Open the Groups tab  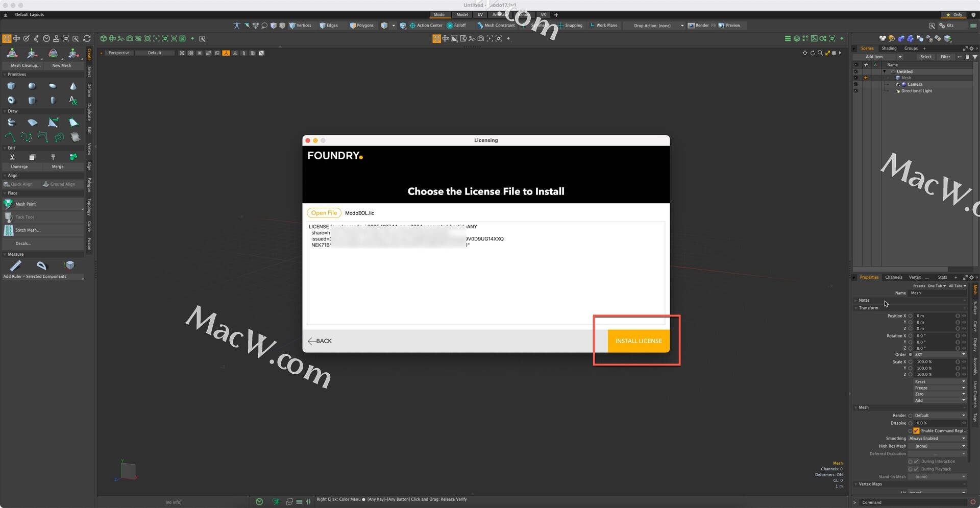click(x=911, y=49)
